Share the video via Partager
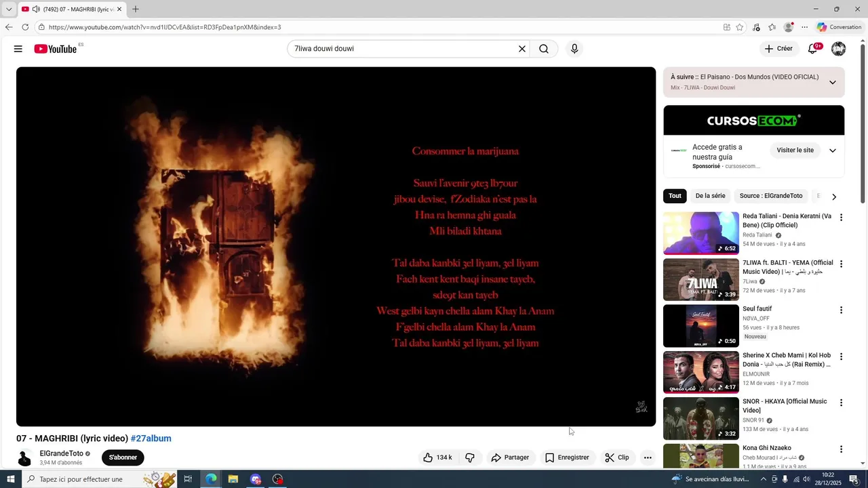This screenshot has height=488, width=868. pyautogui.click(x=510, y=457)
